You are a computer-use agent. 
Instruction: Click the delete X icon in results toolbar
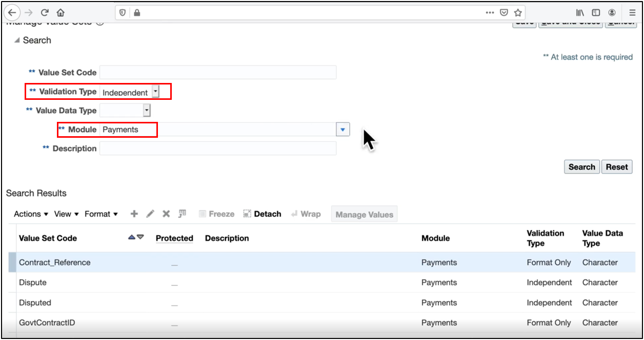coord(166,214)
